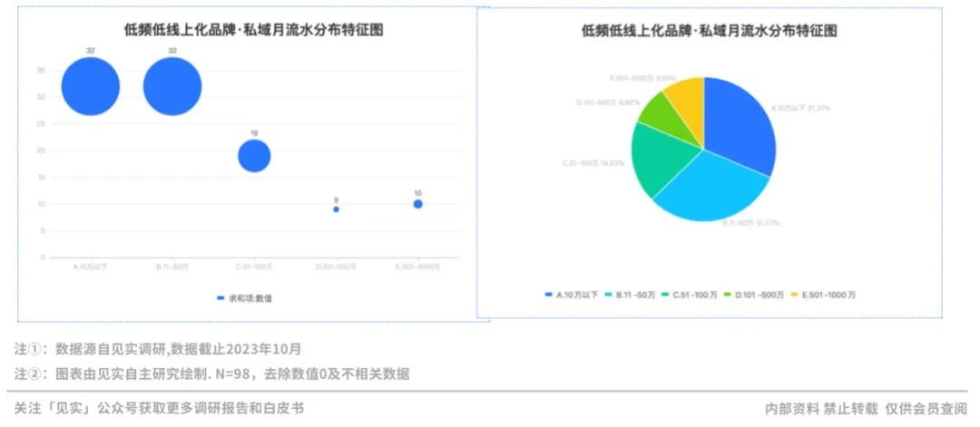The width and height of the screenshot is (980, 427).
Task: Click footer text 内部资料 禁止转载 仅供会员查阅
Action: coord(867,409)
